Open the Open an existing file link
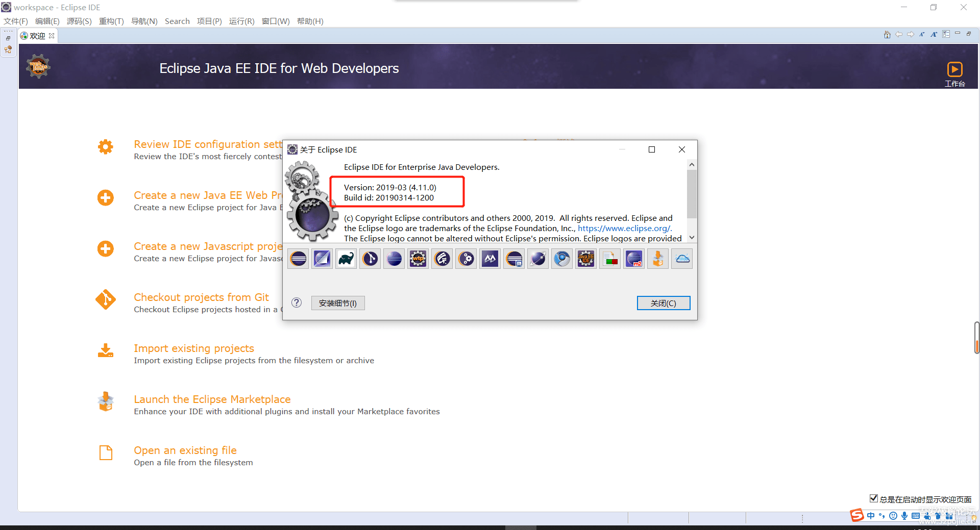 (x=185, y=450)
